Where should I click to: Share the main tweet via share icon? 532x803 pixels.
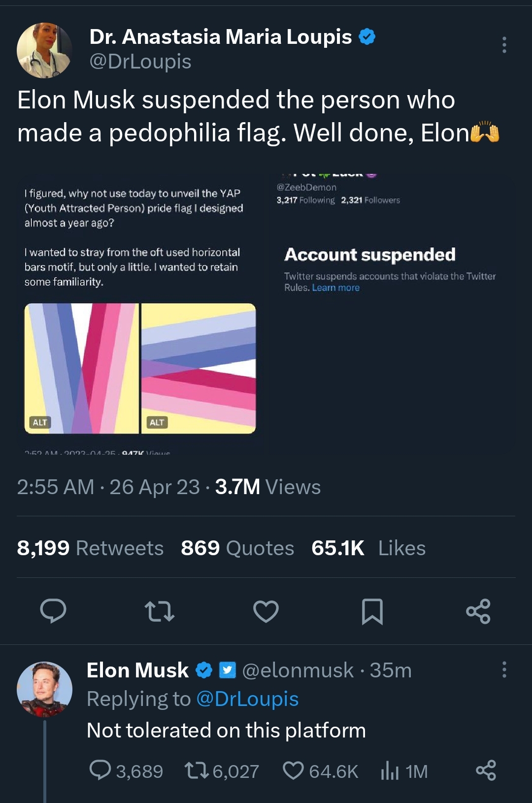[x=478, y=611]
